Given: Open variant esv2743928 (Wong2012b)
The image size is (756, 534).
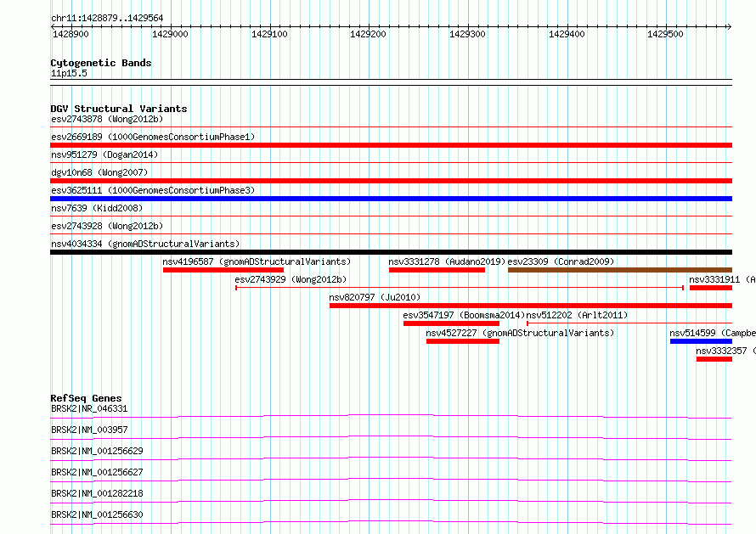Looking at the screenshot, I should 107,226.
